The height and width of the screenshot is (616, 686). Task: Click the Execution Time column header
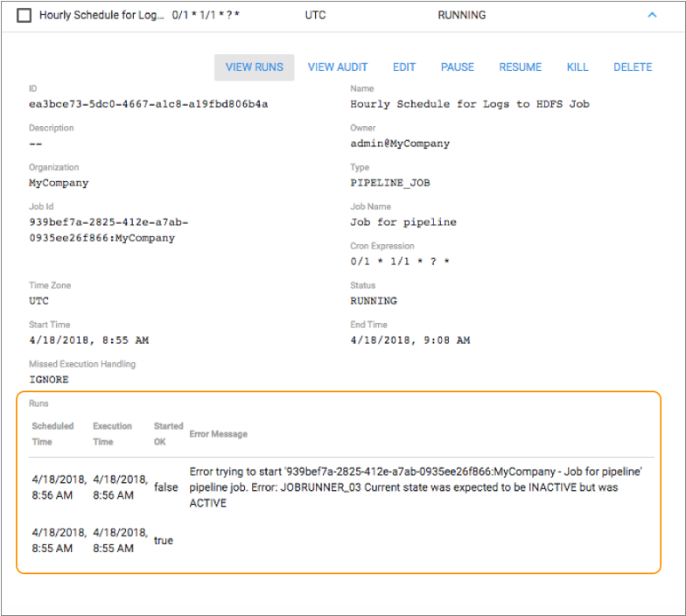pyautogui.click(x=112, y=434)
